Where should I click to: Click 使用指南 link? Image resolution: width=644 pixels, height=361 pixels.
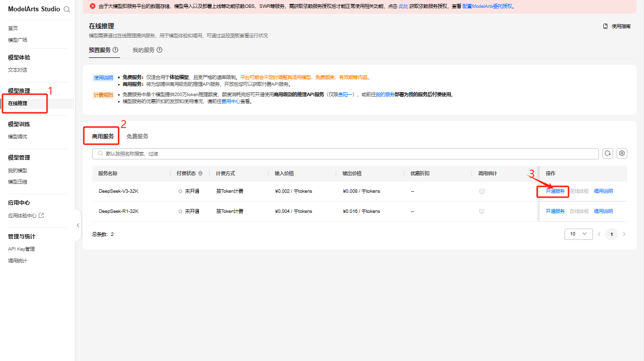click(621, 26)
